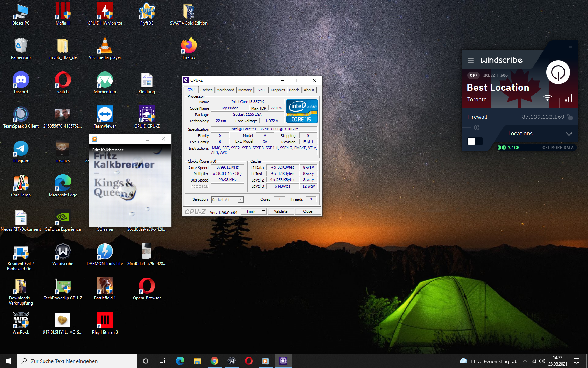Viewport: 588px width, 368px height.
Task: Open the Opera-Browser desktop shortcut
Action: (x=147, y=289)
